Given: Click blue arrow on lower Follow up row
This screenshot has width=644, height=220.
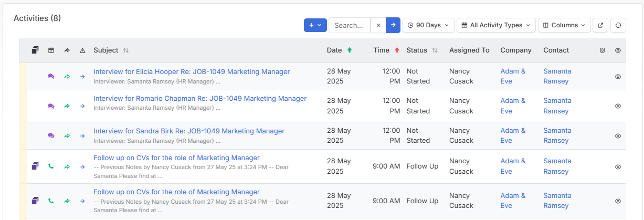Looking at the screenshot, I should click(x=82, y=201).
